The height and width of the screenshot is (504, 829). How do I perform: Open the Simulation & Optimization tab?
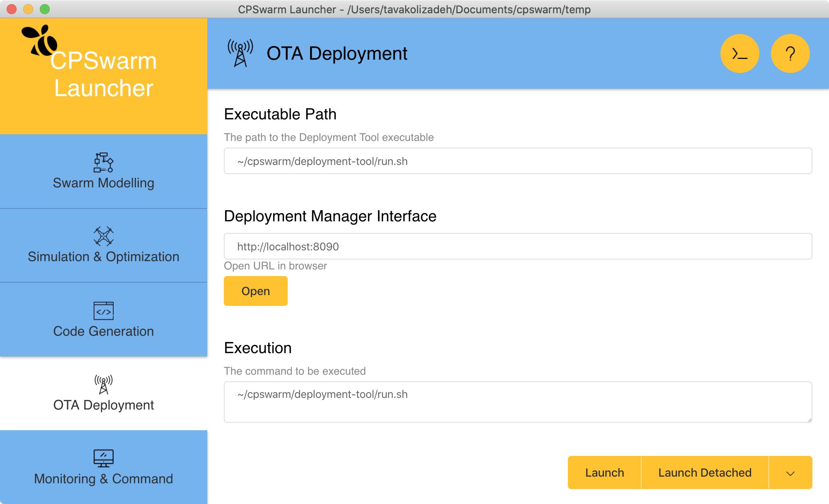coord(103,257)
